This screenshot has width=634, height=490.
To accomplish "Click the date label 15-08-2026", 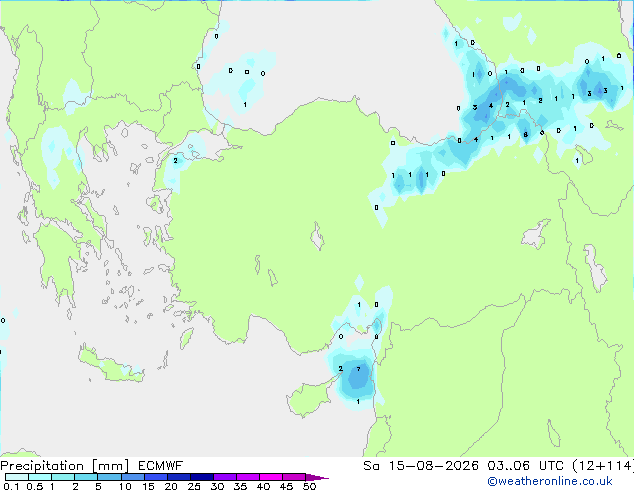I will pyautogui.click(x=433, y=466).
